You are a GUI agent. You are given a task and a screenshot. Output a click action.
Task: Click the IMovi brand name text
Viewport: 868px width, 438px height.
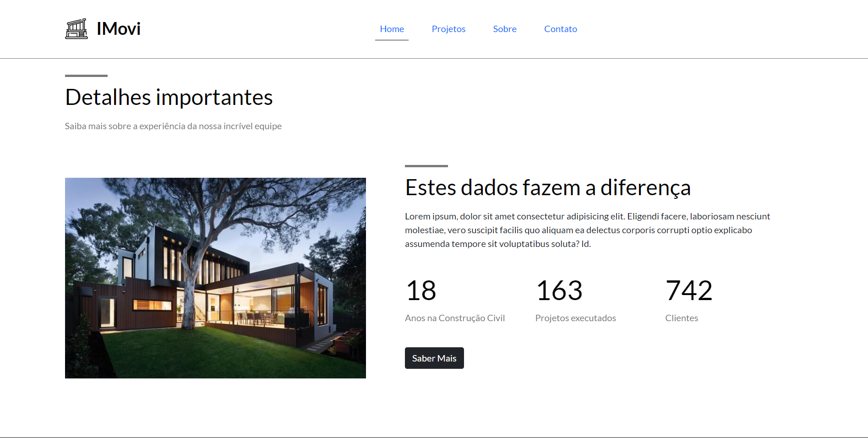pos(118,29)
